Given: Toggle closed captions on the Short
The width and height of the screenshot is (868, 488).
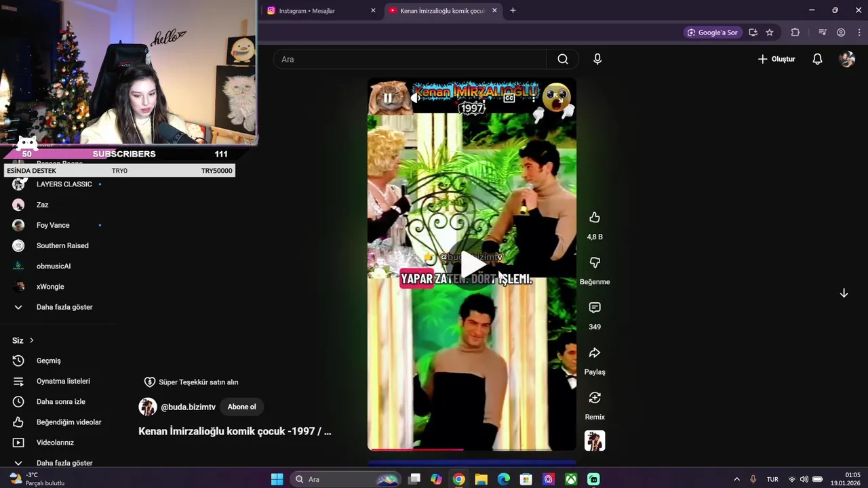Looking at the screenshot, I should pos(509,98).
